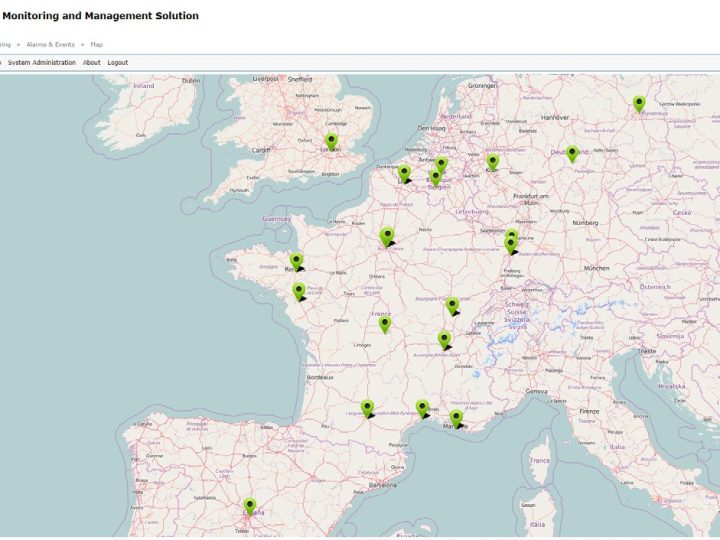This screenshot has height=540, width=720.
Task: Click Logout in the menu bar
Action: (x=118, y=62)
